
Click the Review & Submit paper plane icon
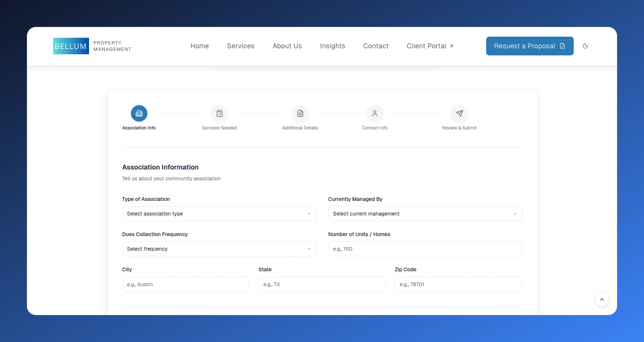(460, 113)
